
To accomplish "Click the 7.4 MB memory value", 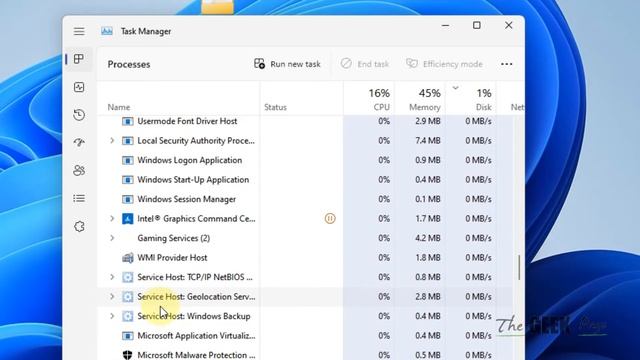I will pos(428,140).
